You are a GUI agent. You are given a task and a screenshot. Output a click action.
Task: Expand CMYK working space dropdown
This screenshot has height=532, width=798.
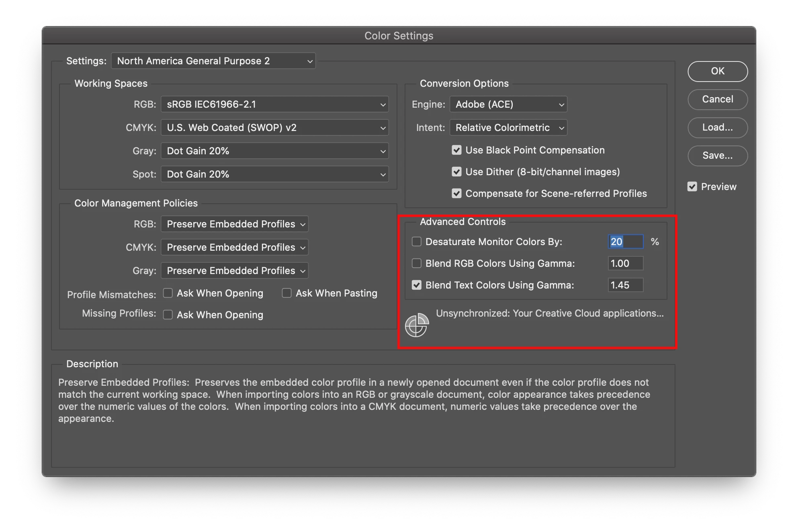(x=274, y=128)
